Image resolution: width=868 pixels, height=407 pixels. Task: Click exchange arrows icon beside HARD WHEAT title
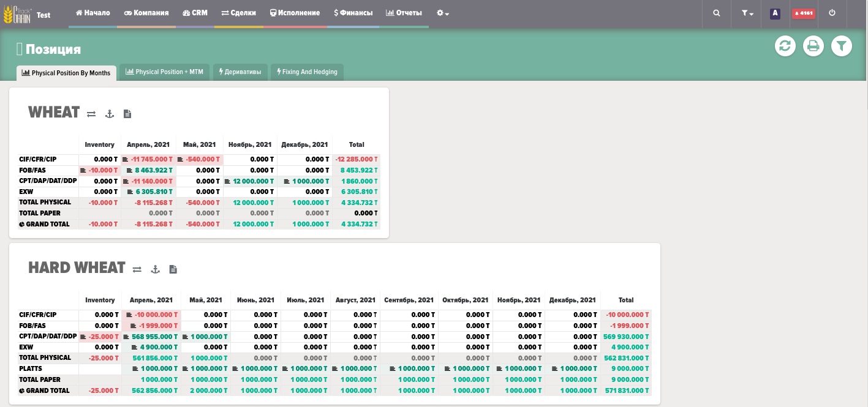137,269
